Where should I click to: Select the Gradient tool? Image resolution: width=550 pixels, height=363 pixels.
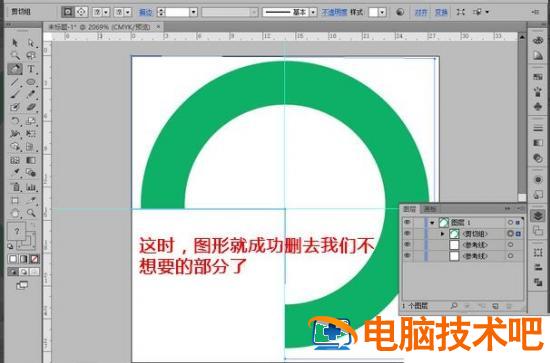(31, 160)
